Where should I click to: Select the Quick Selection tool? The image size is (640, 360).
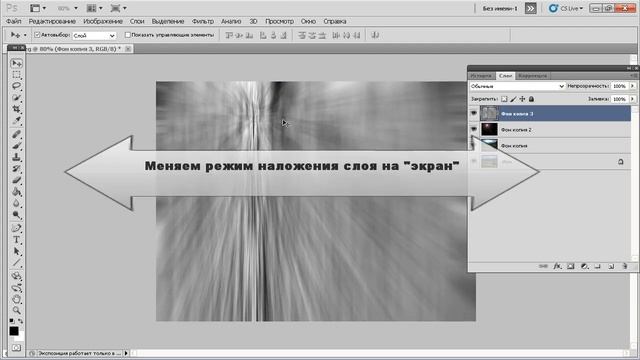point(16,98)
